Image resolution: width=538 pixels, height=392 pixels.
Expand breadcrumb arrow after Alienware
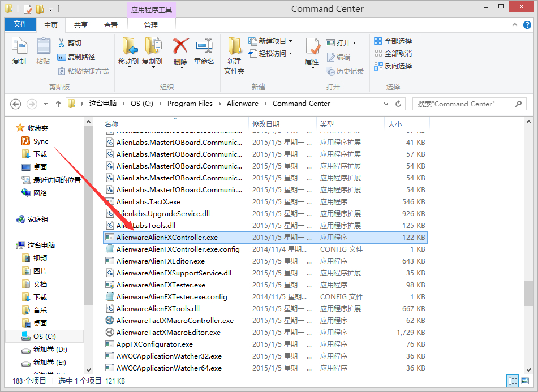click(x=266, y=104)
